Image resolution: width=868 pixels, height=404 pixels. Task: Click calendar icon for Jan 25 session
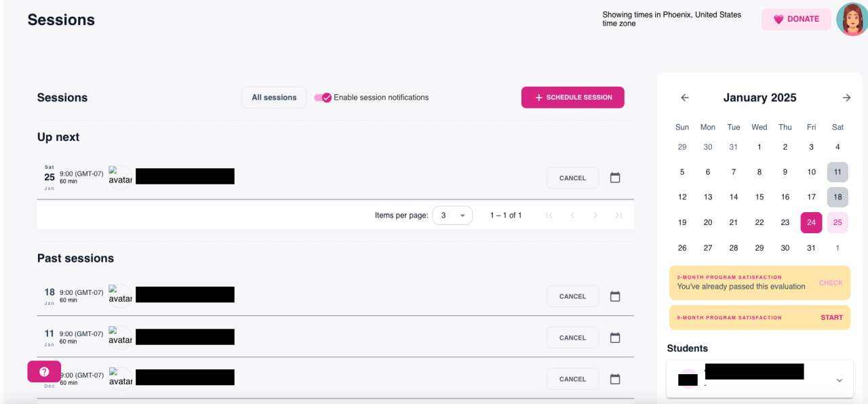tap(615, 178)
